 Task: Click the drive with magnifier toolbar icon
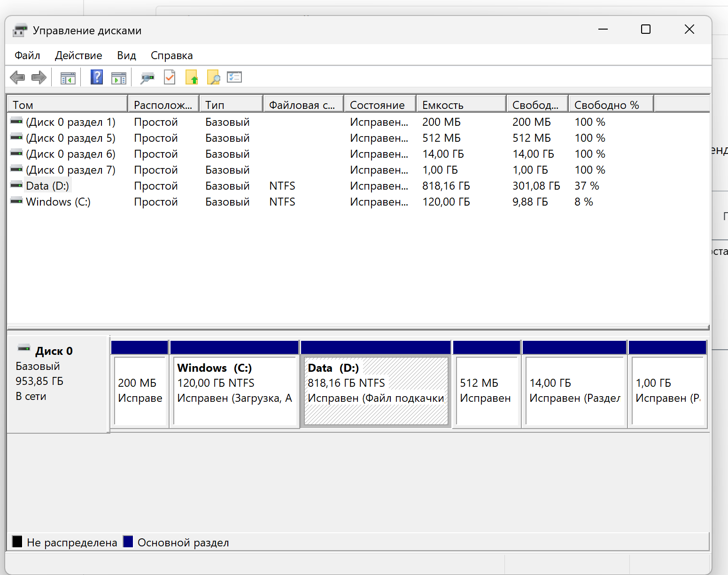(x=147, y=78)
